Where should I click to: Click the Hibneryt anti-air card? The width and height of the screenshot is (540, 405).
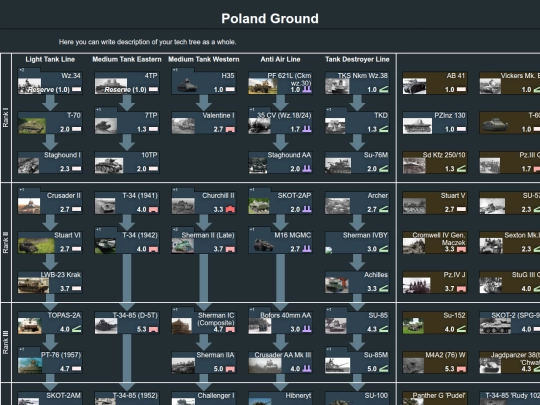pos(280,398)
